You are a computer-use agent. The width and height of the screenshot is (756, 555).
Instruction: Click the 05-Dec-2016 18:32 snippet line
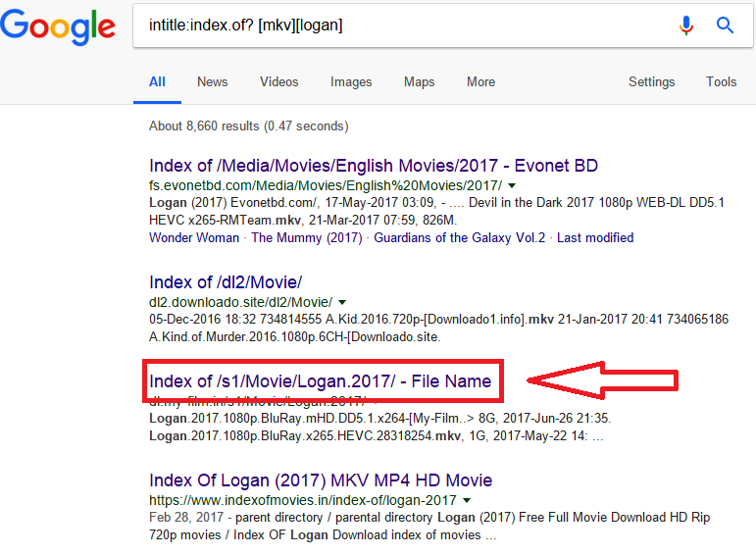point(438,320)
